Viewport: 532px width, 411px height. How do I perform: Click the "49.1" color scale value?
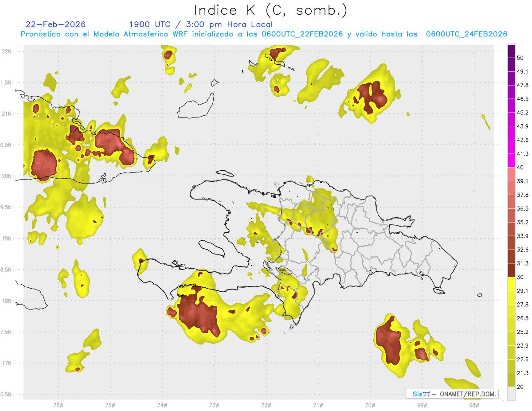(523, 72)
